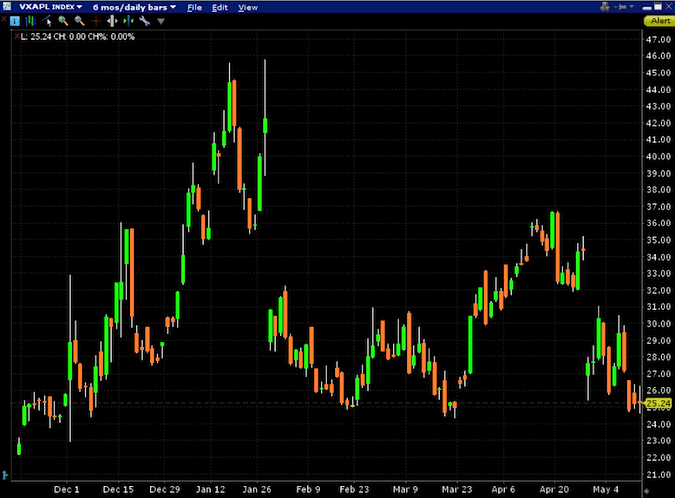Click the 36.00 price axis label
This screenshot has width=675, height=498.
click(x=658, y=223)
